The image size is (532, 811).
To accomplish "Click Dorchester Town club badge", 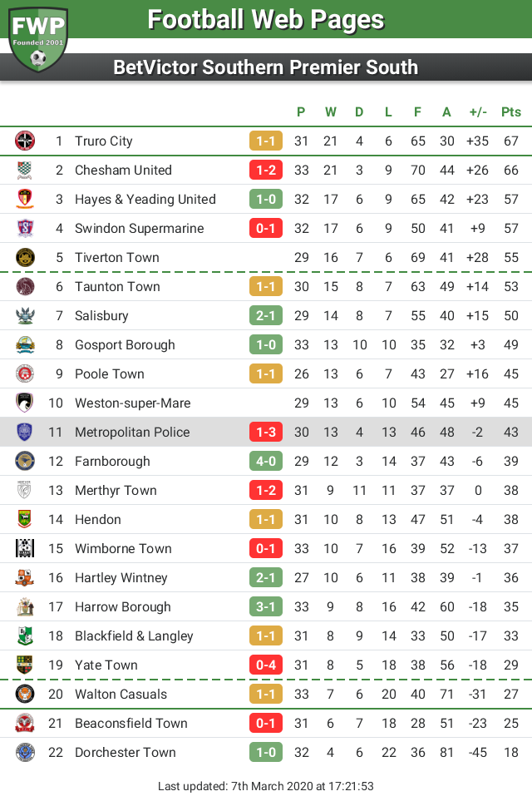I will click(x=25, y=752).
